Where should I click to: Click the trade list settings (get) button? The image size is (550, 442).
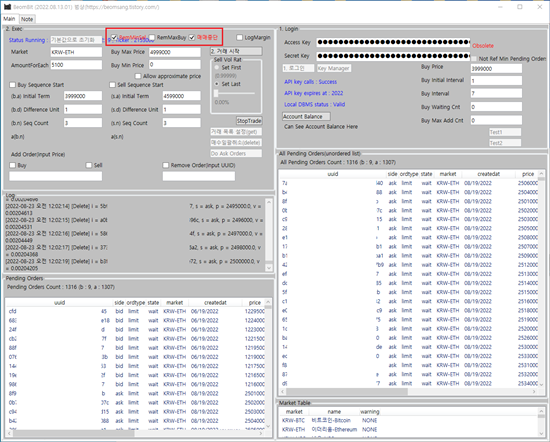click(236, 132)
